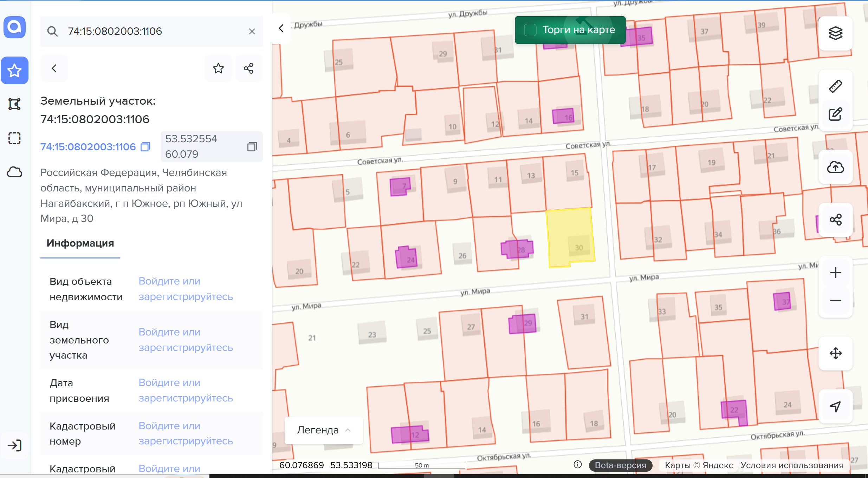The height and width of the screenshot is (478, 868).
Task: Click the edit pencil drawing tool
Action: point(835,114)
